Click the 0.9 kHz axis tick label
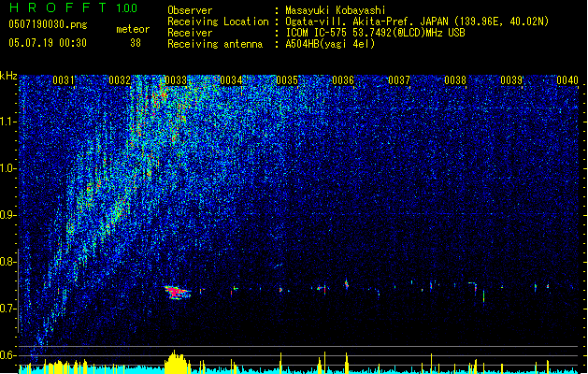 pos(8,215)
